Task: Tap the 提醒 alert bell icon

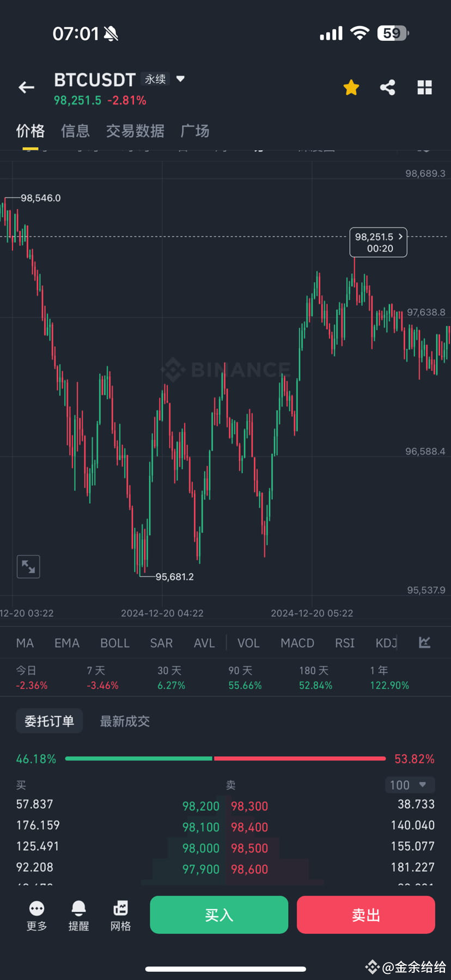Action: tap(78, 909)
